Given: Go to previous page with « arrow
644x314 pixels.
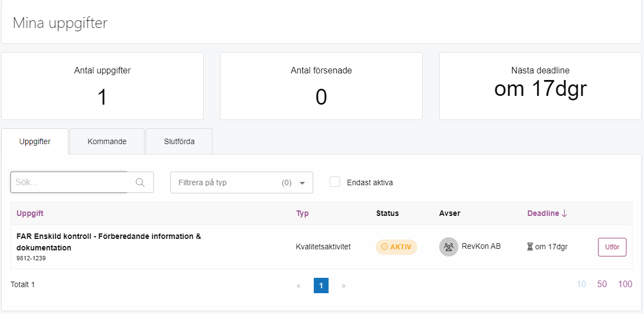Looking at the screenshot, I should [298, 286].
